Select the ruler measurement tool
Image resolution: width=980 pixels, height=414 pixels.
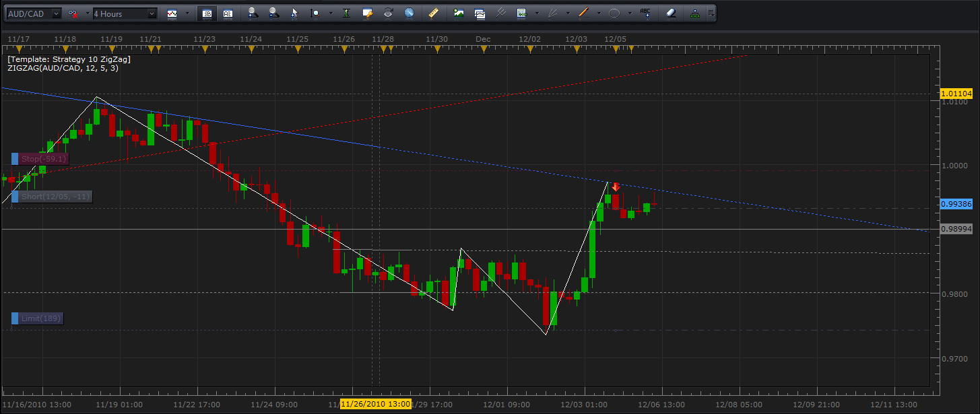click(x=434, y=13)
